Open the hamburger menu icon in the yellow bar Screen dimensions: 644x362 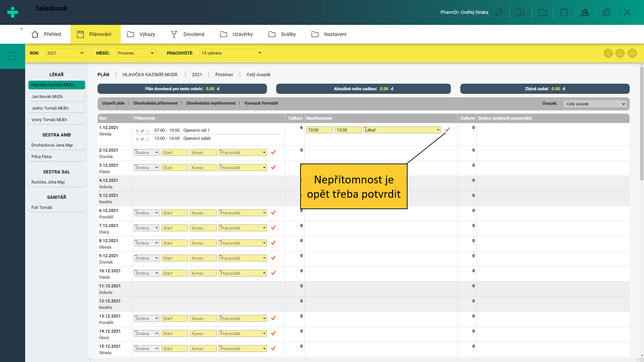[x=632, y=53]
